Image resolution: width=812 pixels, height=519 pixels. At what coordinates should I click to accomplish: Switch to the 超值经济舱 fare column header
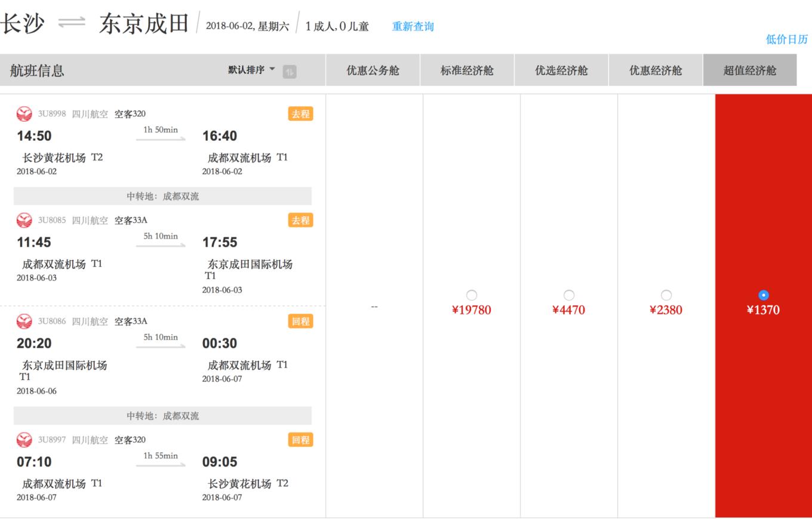tap(750, 69)
